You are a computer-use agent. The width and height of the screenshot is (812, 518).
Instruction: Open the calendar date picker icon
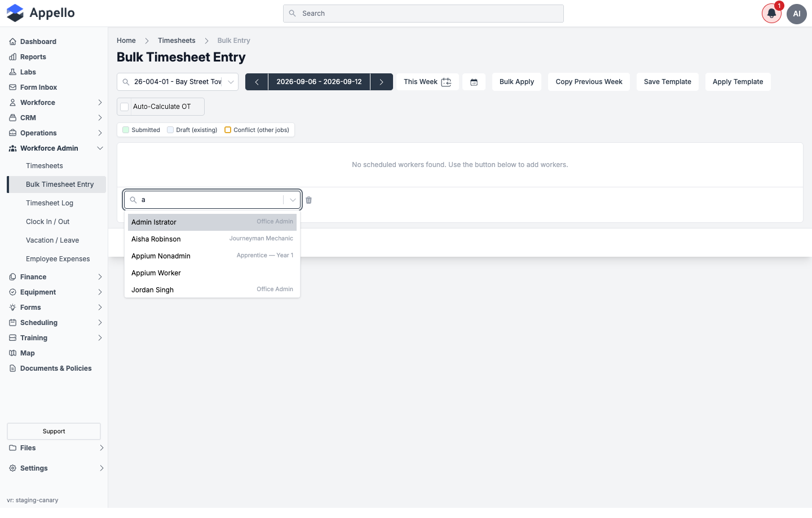point(474,82)
